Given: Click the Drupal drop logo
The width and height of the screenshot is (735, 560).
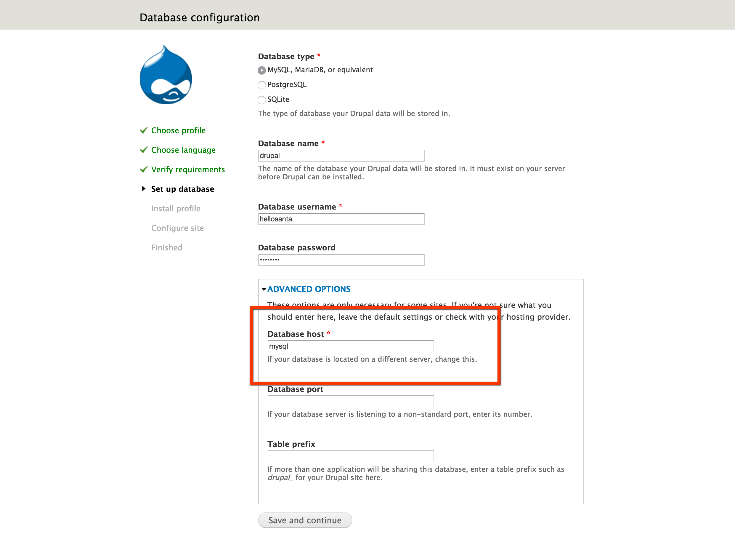Looking at the screenshot, I should tap(166, 75).
